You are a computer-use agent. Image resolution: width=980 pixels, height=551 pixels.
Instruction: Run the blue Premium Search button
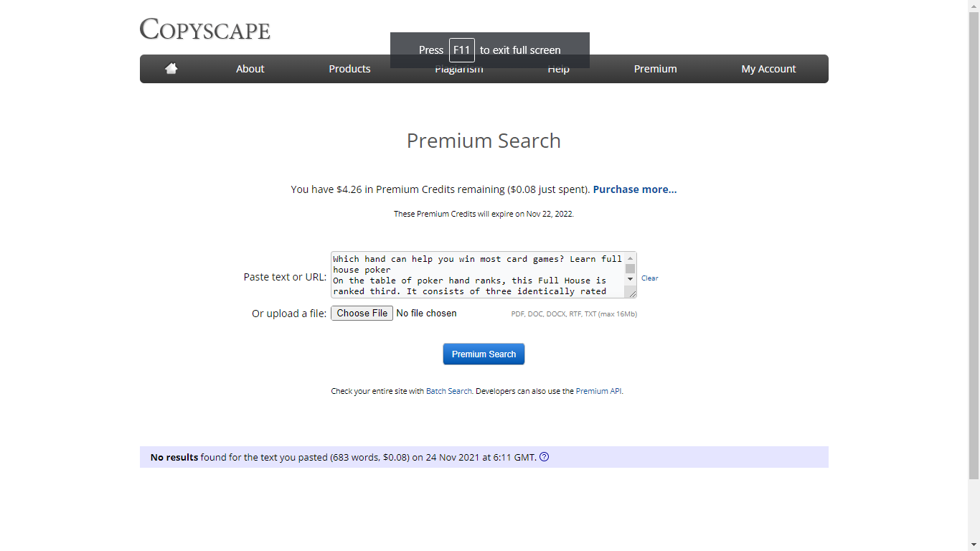pos(484,354)
